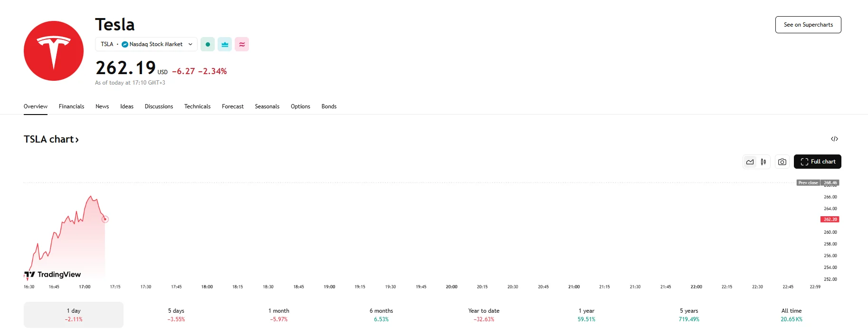Take a chart snapshot with camera icon
This screenshot has width=868, height=336.
[782, 162]
